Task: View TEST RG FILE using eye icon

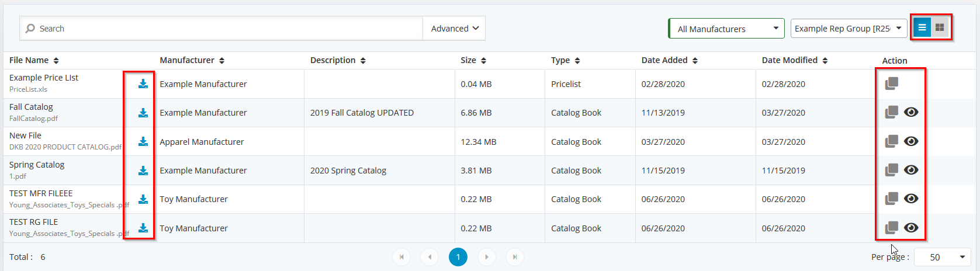Action: [911, 228]
